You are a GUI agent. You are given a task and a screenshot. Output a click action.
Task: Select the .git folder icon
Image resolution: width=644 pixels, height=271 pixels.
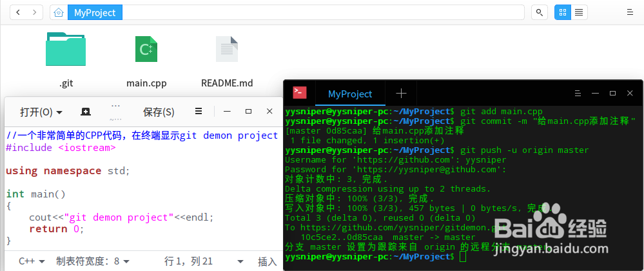click(x=66, y=49)
